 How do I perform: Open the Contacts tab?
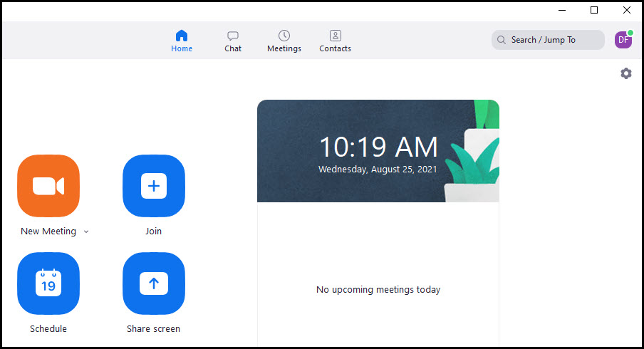tap(335, 41)
